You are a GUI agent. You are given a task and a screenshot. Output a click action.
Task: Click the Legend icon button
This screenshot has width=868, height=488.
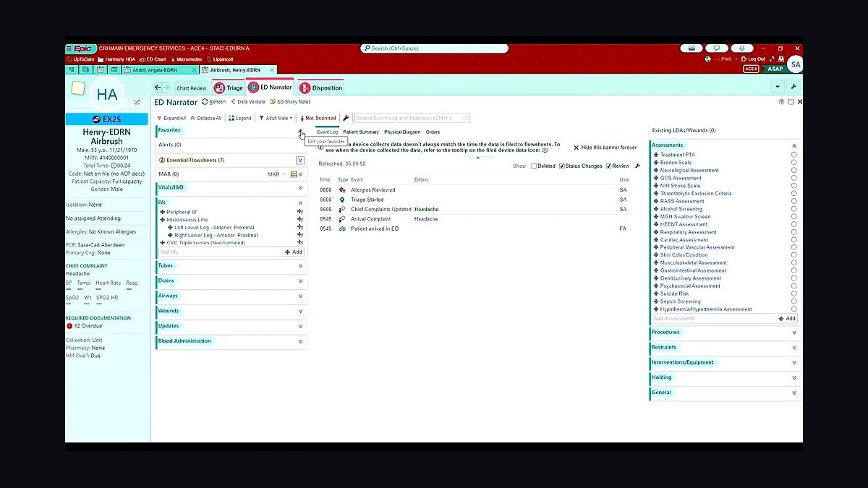click(x=231, y=118)
